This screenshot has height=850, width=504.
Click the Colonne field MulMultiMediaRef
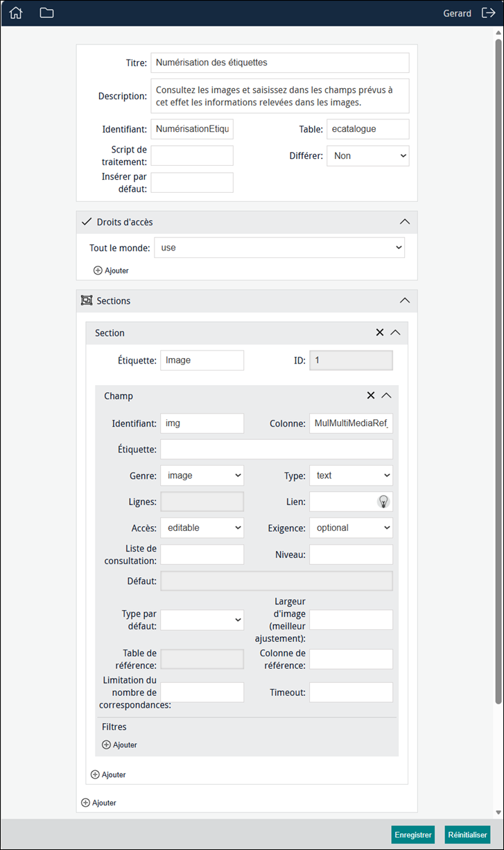click(351, 423)
